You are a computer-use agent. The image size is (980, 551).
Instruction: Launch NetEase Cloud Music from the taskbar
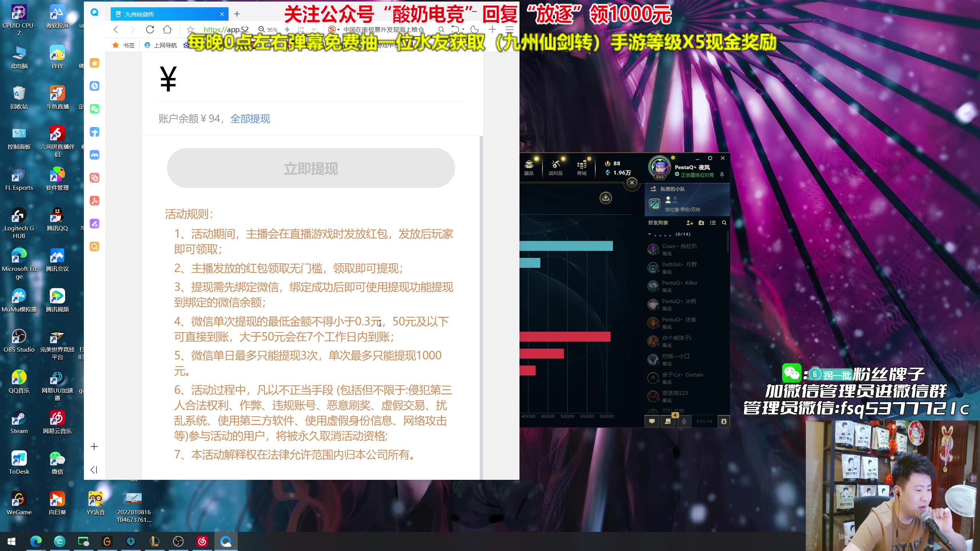pos(202,541)
